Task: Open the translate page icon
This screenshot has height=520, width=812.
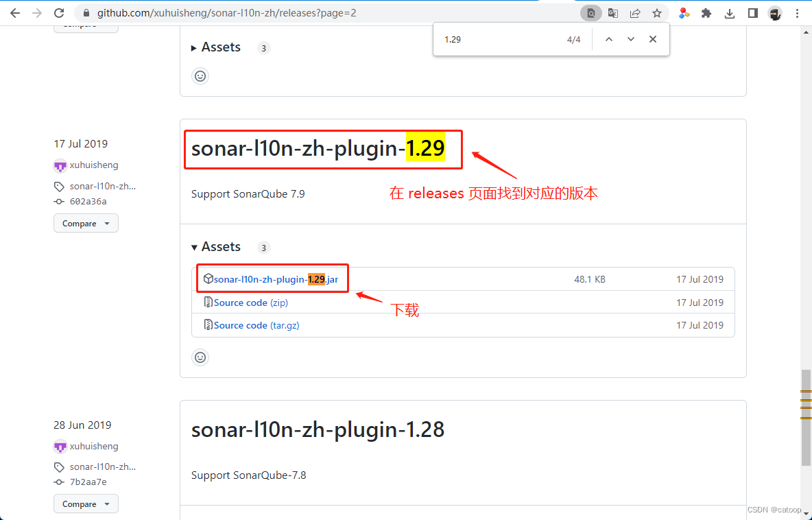Action: [613, 14]
